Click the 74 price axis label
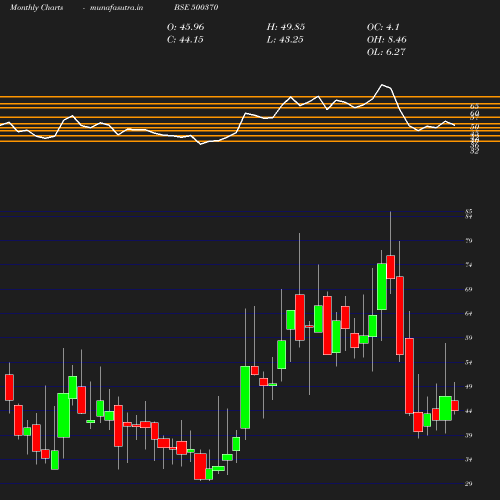Image resolution: width=500 pixels, height=500 pixels. (469, 265)
